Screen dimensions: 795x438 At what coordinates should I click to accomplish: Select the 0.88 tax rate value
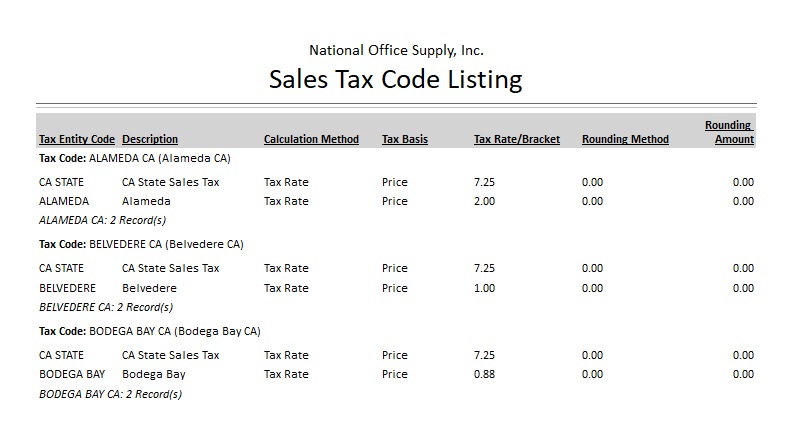coord(484,374)
